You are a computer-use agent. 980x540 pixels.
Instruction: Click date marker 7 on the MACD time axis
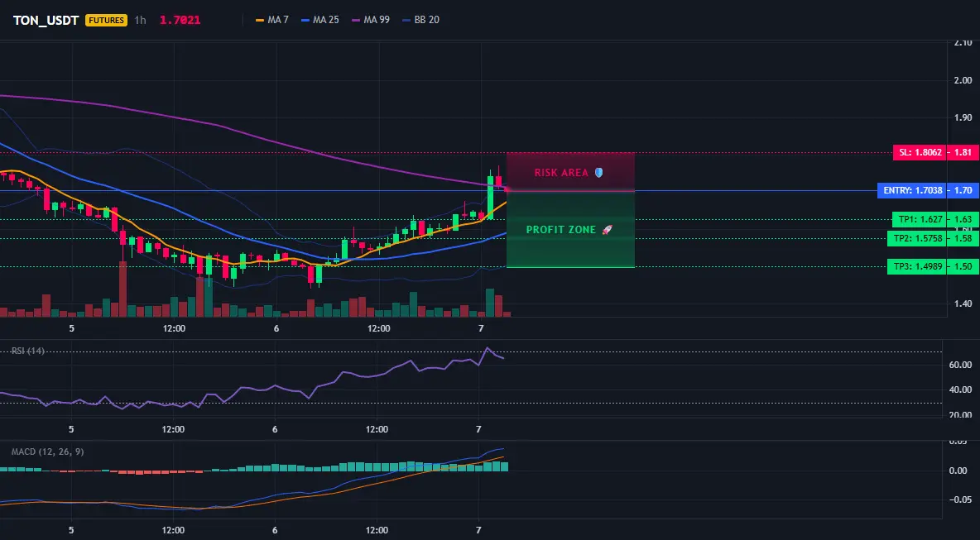click(478, 530)
